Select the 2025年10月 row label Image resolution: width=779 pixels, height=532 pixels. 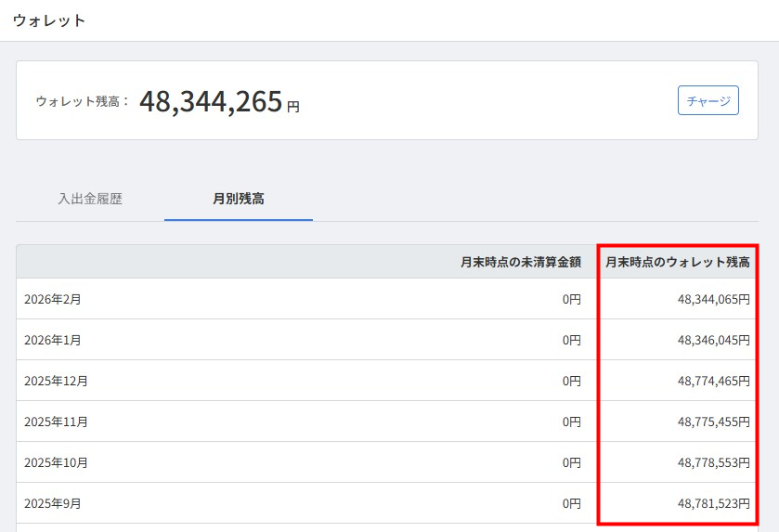[56, 462]
